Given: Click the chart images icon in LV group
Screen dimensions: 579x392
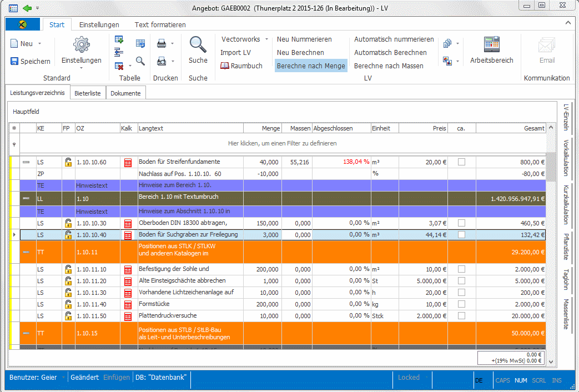Looking at the screenshot, I should tap(447, 61).
